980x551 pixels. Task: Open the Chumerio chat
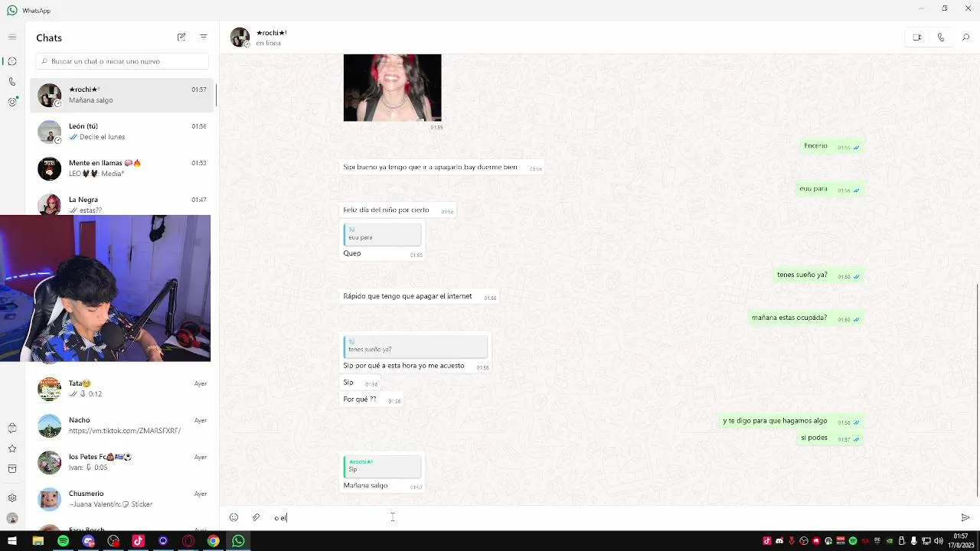tap(122, 499)
